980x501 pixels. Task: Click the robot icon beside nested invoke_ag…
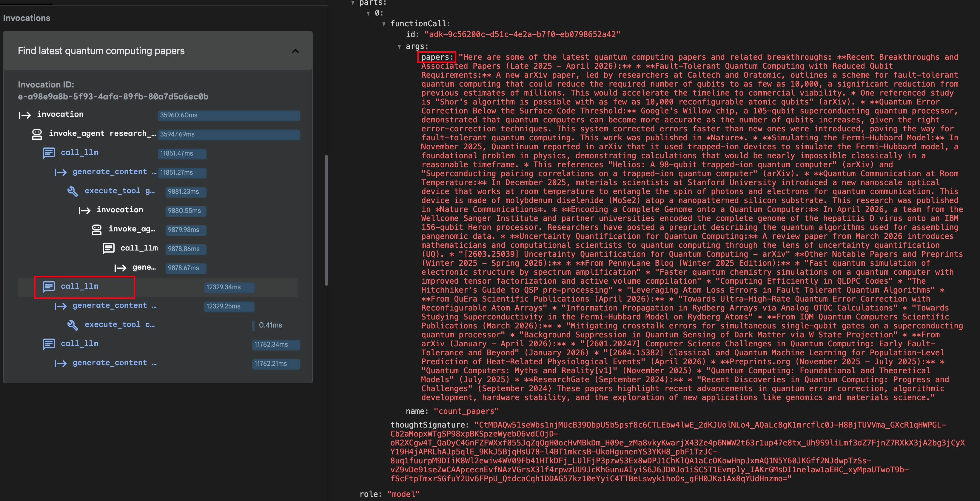97,229
